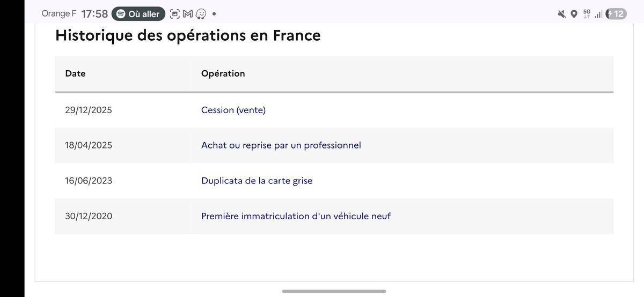
Task: Tap the Gmail notification icon
Action: [187, 14]
